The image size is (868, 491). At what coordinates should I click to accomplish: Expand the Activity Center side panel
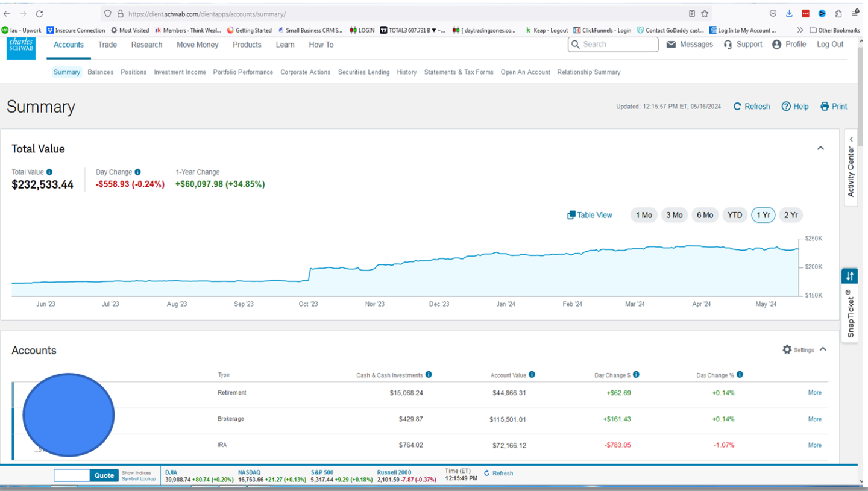[x=851, y=167]
